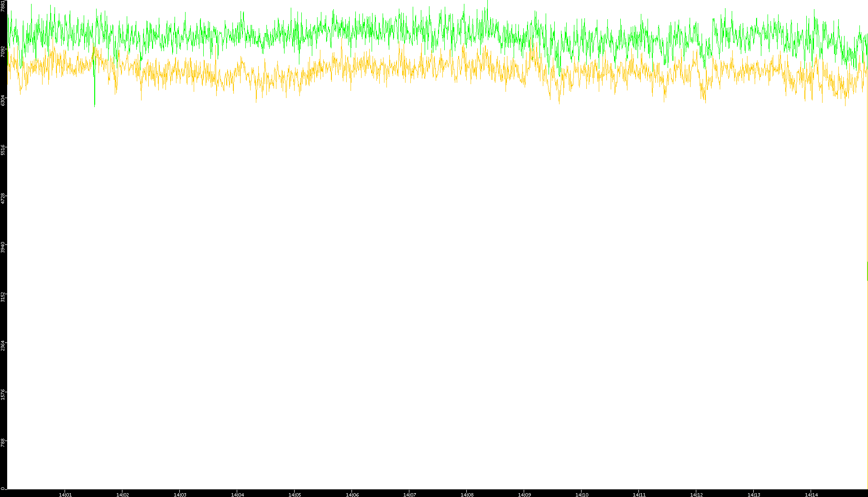Pick the 14:04 time axis label
868x497 pixels.
click(237, 495)
